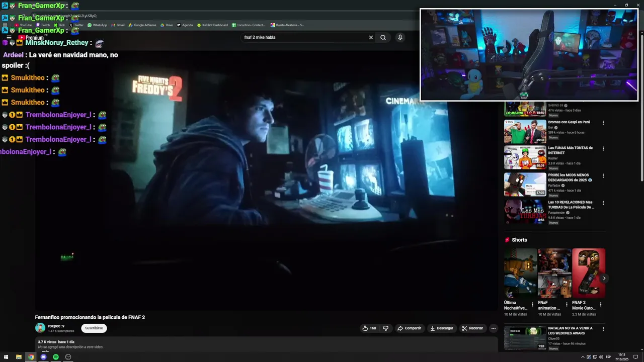
Task: Open the Última Noche short thumbnail
Action: click(x=521, y=273)
